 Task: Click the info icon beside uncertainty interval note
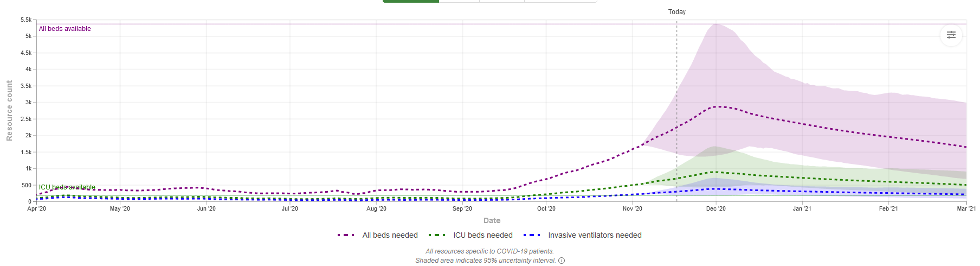[562, 261]
